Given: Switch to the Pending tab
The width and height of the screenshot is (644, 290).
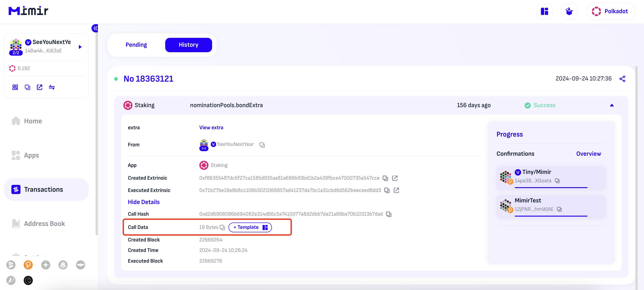Looking at the screenshot, I should click(136, 45).
